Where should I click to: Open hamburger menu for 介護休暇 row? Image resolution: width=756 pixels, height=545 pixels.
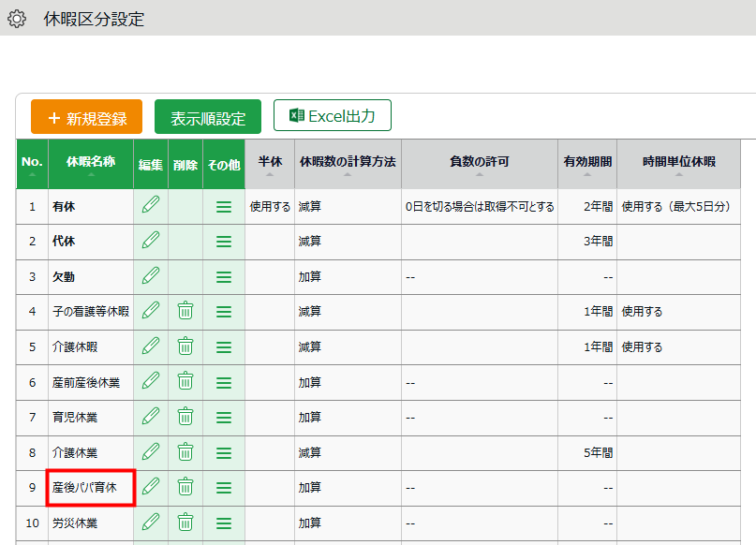(x=224, y=346)
